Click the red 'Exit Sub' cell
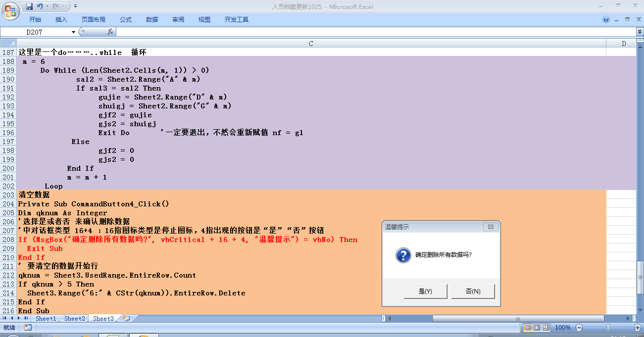 tap(311, 248)
